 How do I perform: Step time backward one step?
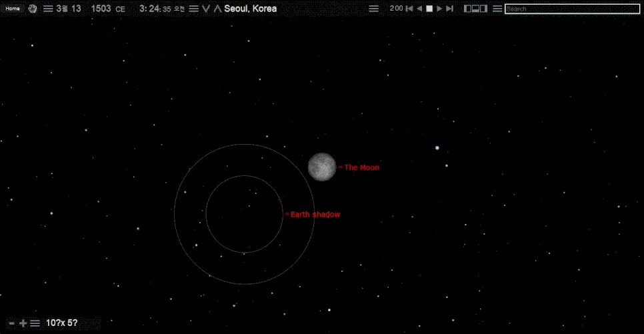click(409, 9)
